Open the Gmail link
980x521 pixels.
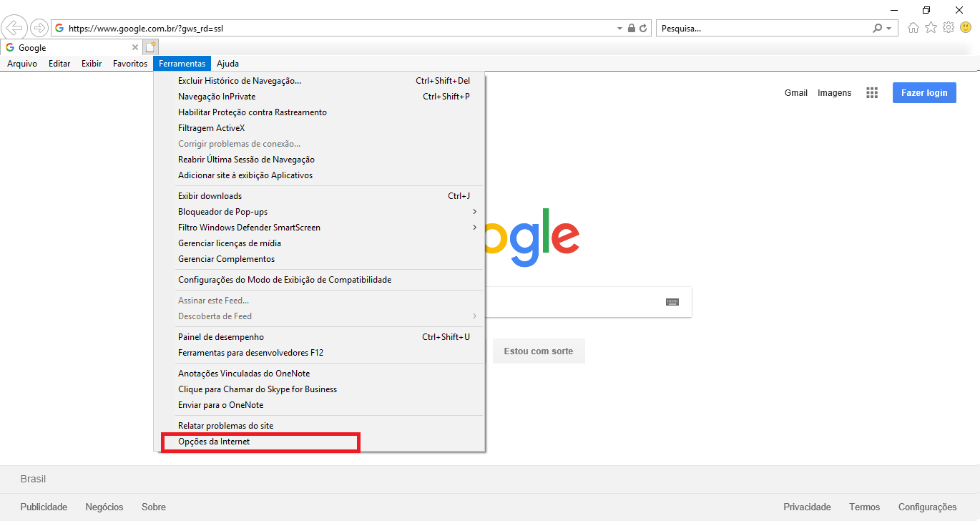796,93
